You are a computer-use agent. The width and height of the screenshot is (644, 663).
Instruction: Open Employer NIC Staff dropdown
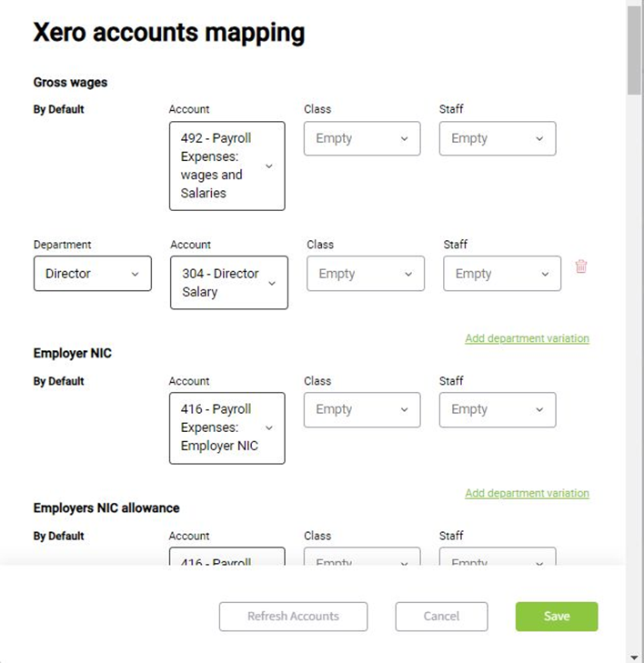coord(498,410)
